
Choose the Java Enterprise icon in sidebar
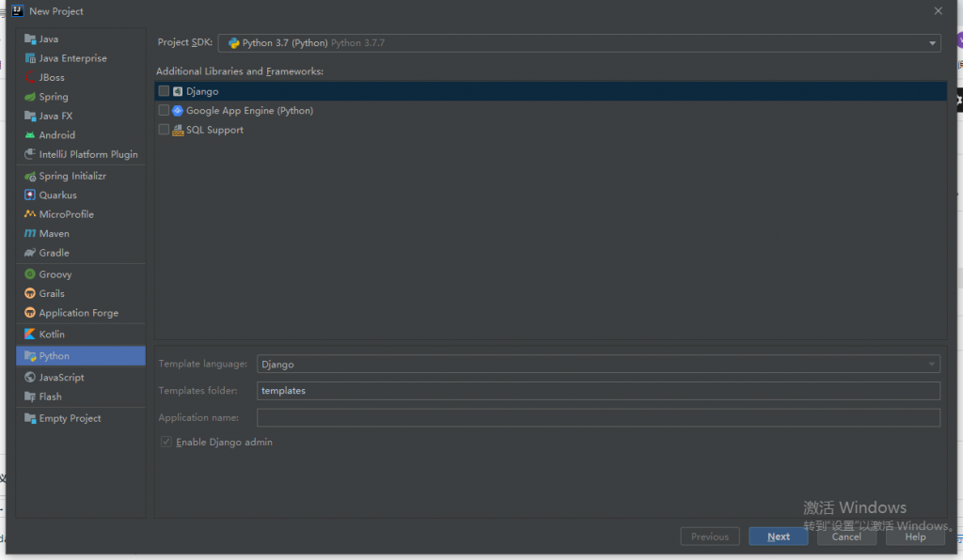click(29, 58)
